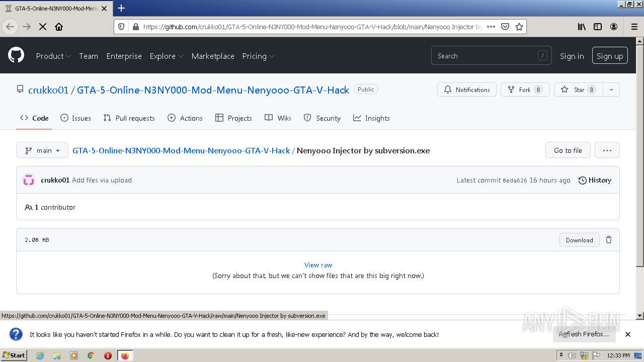Go to the Actions tab

[x=185, y=118]
